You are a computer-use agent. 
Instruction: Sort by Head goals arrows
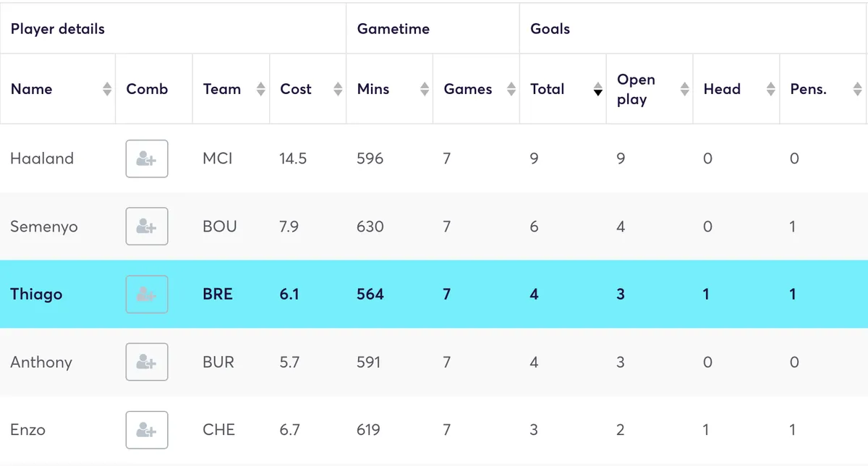(771, 89)
